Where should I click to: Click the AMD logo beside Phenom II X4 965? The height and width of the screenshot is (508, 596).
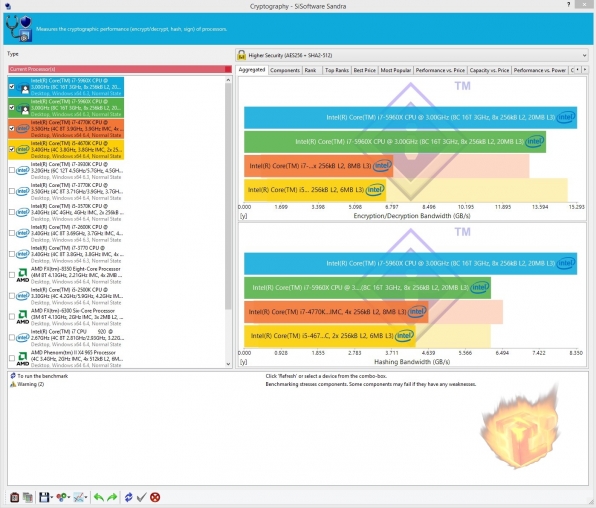point(22,358)
